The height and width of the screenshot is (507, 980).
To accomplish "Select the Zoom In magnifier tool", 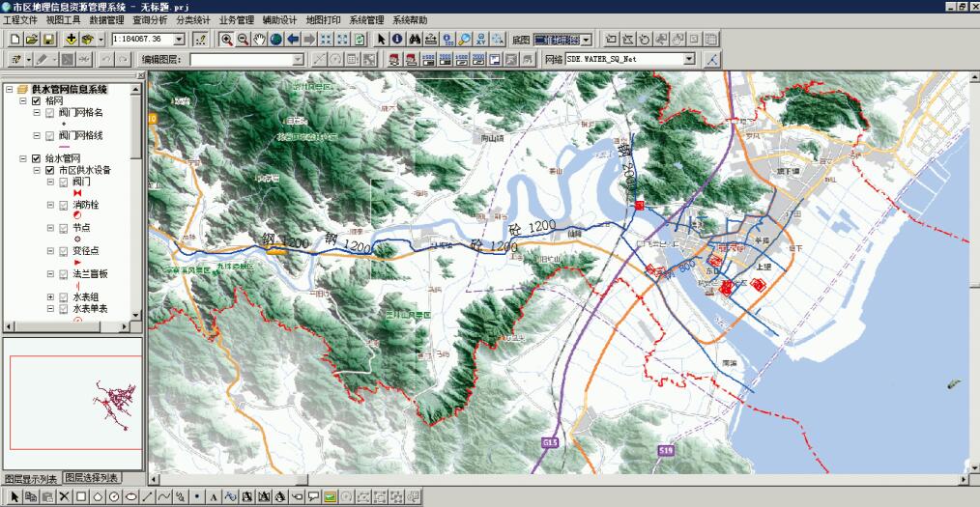I will pyautogui.click(x=226, y=40).
